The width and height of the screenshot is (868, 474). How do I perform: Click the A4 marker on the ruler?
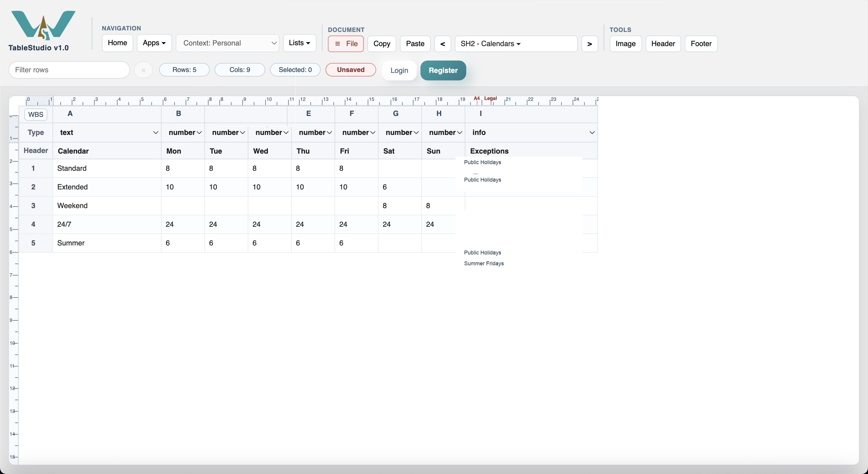(476, 98)
